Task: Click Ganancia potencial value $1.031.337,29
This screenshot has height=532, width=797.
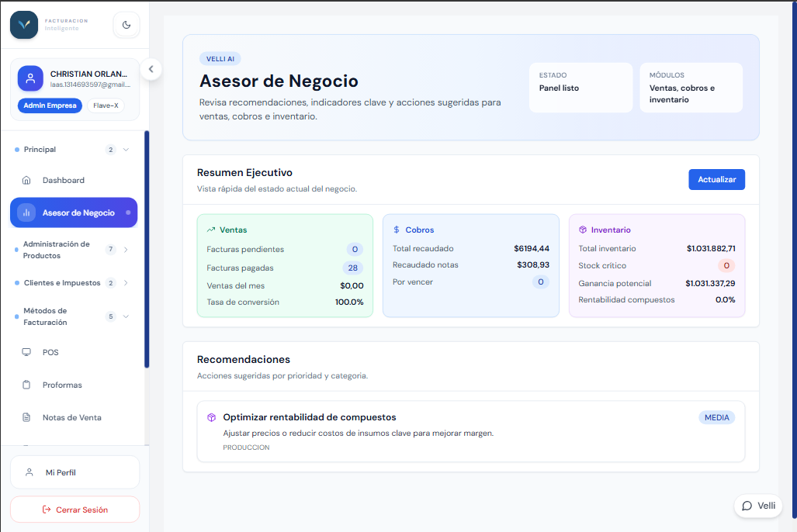Action: click(711, 283)
